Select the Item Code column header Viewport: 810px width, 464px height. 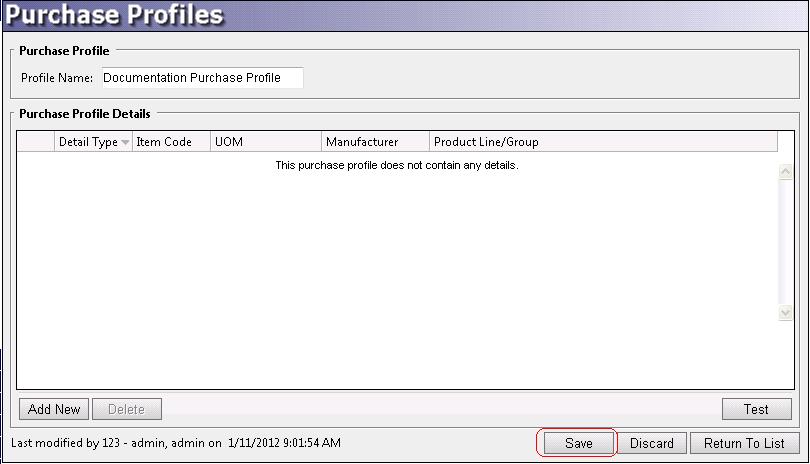point(164,142)
